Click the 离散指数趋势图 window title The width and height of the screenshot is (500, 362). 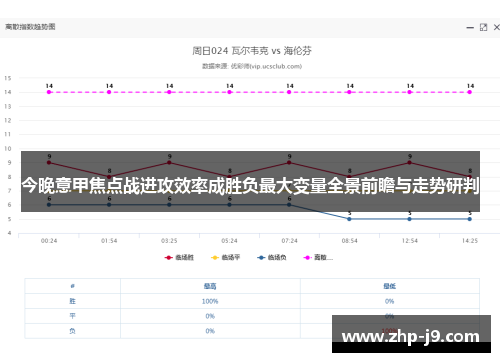tap(30, 27)
